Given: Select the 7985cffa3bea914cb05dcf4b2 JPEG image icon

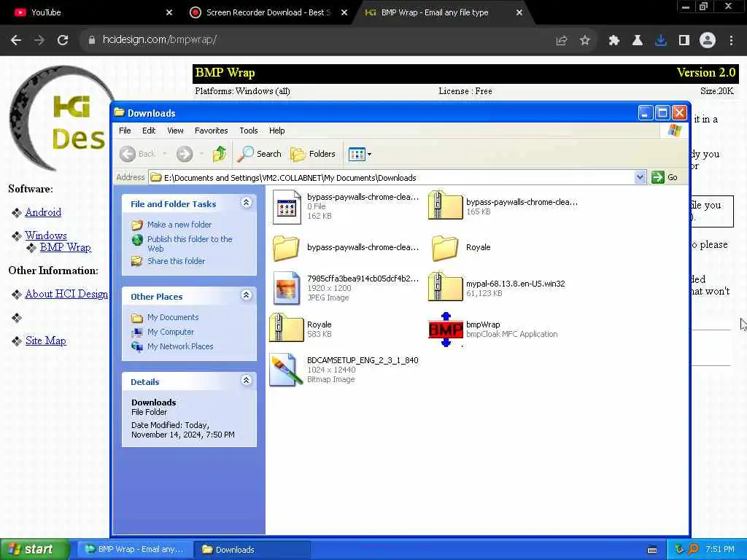Looking at the screenshot, I should (286, 288).
